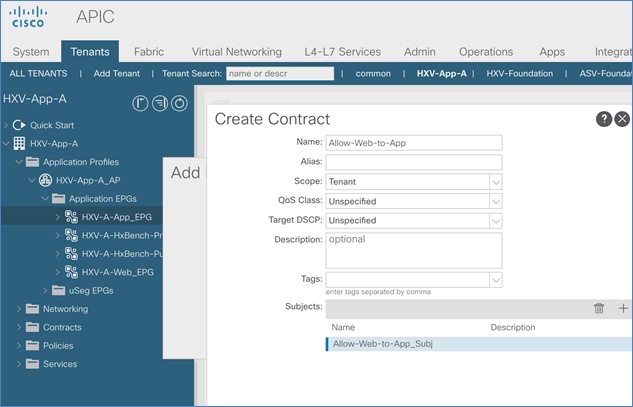Viewport: 633px width, 407px height.
Task: Collapse the Application EPGs node
Action: pos(45,198)
